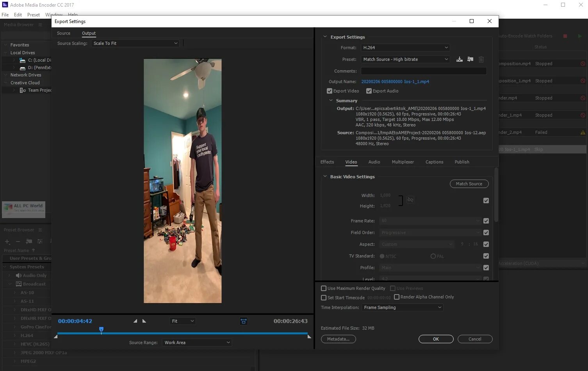This screenshot has width=588, height=371.
Task: Click the Remove Preset minus icon
Action: pyautogui.click(x=18, y=241)
